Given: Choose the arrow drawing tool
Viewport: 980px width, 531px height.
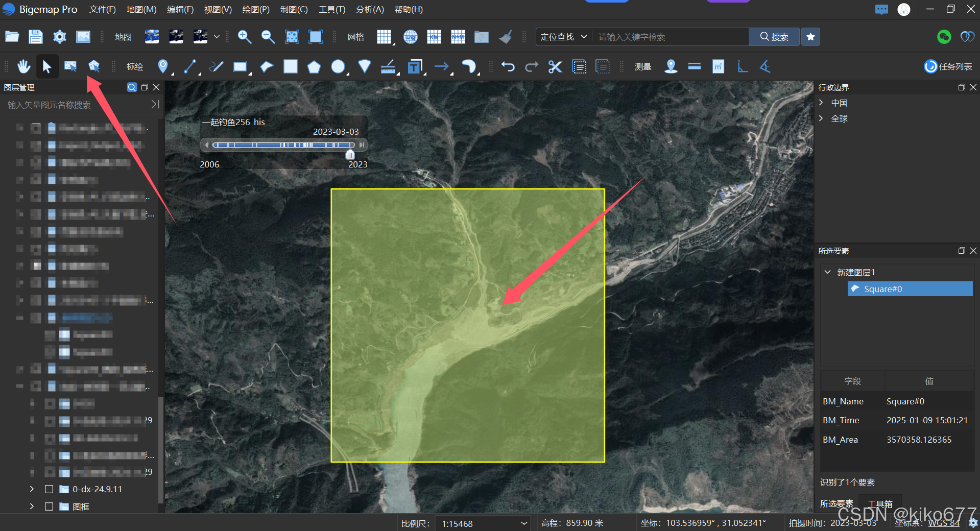Looking at the screenshot, I should [441, 66].
